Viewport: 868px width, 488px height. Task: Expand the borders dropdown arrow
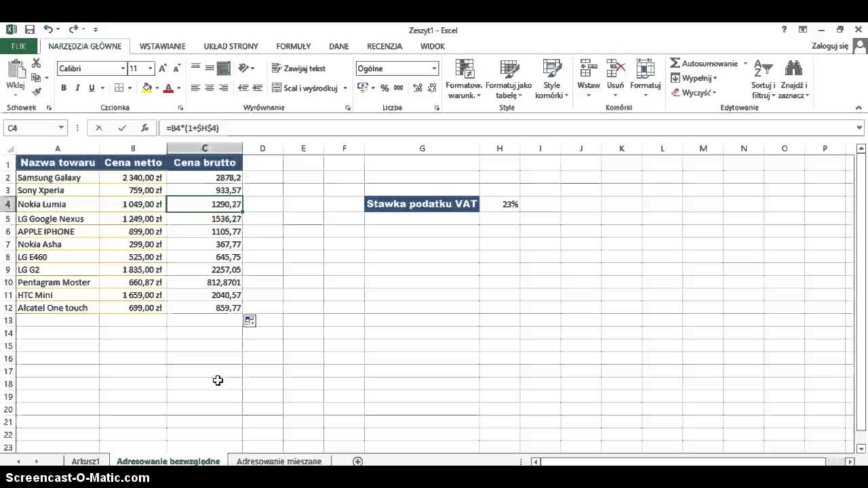pos(130,88)
